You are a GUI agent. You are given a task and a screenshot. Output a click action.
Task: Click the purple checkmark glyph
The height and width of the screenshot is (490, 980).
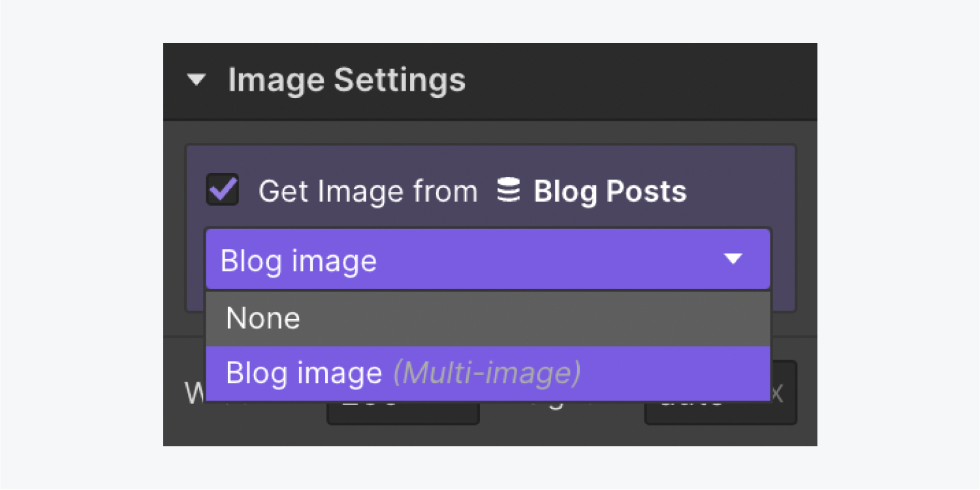pyautogui.click(x=223, y=189)
